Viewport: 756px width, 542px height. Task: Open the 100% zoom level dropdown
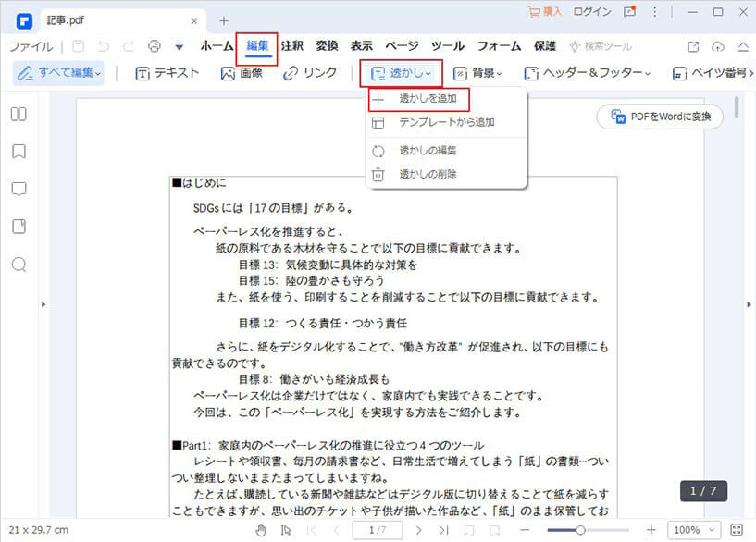click(x=692, y=530)
